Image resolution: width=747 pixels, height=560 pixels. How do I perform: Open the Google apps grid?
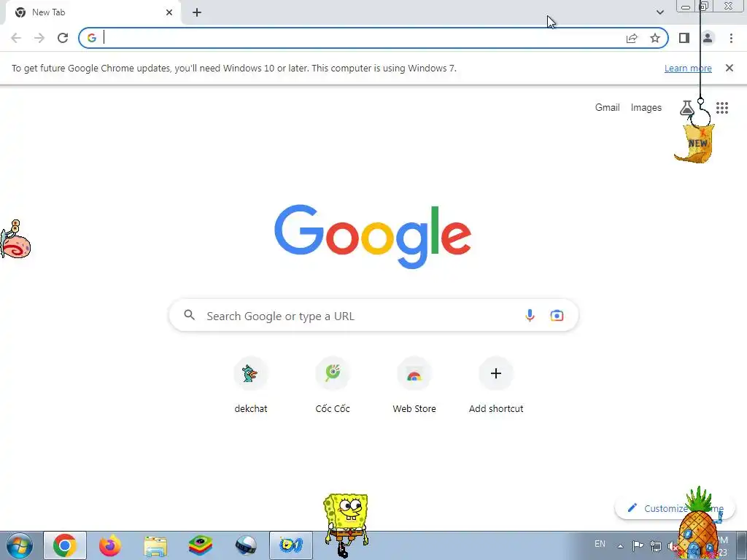tap(722, 108)
